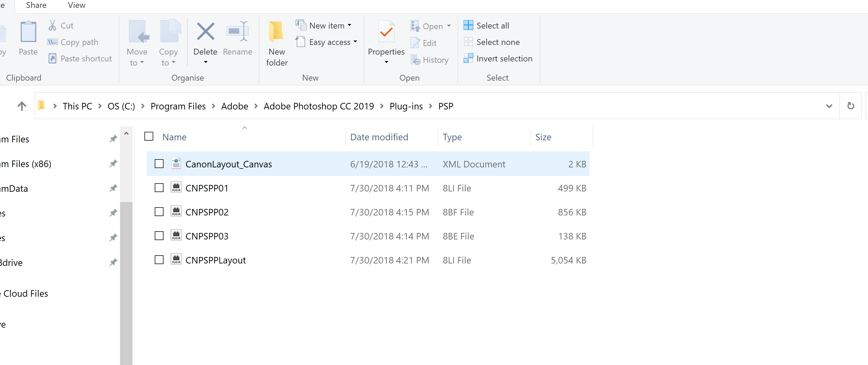Click the Select all grid icon
The height and width of the screenshot is (365, 868).
click(468, 25)
